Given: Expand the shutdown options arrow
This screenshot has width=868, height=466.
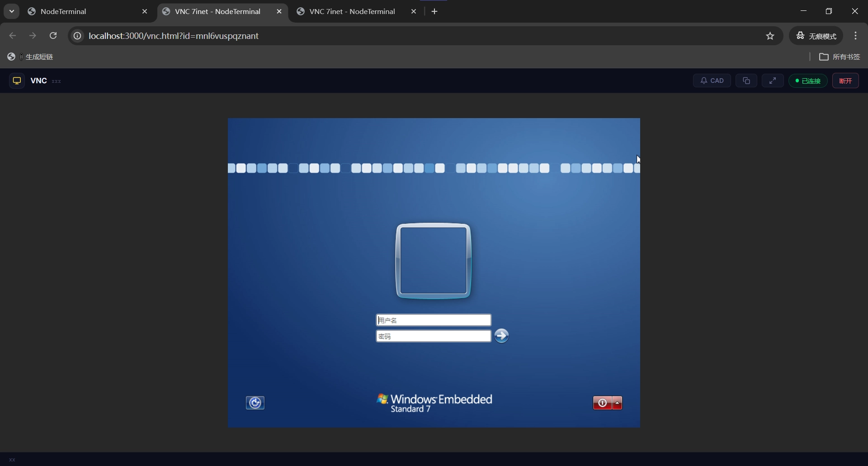Looking at the screenshot, I should point(618,403).
